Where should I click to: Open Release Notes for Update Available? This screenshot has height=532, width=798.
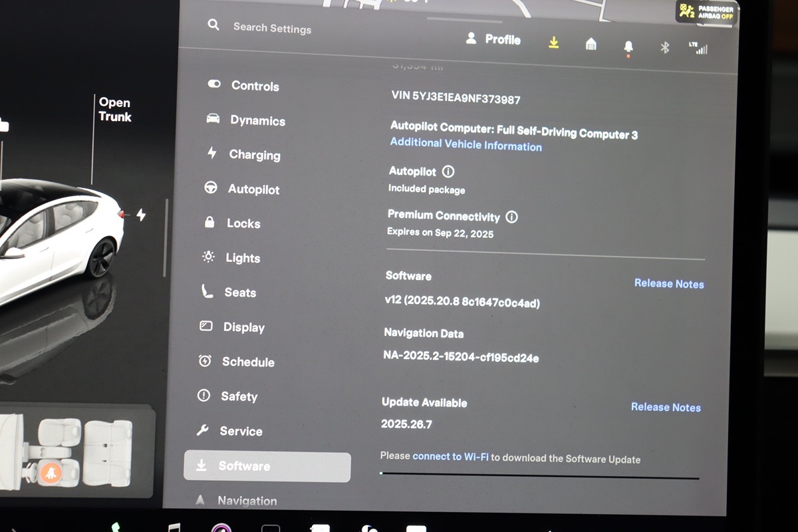click(666, 407)
